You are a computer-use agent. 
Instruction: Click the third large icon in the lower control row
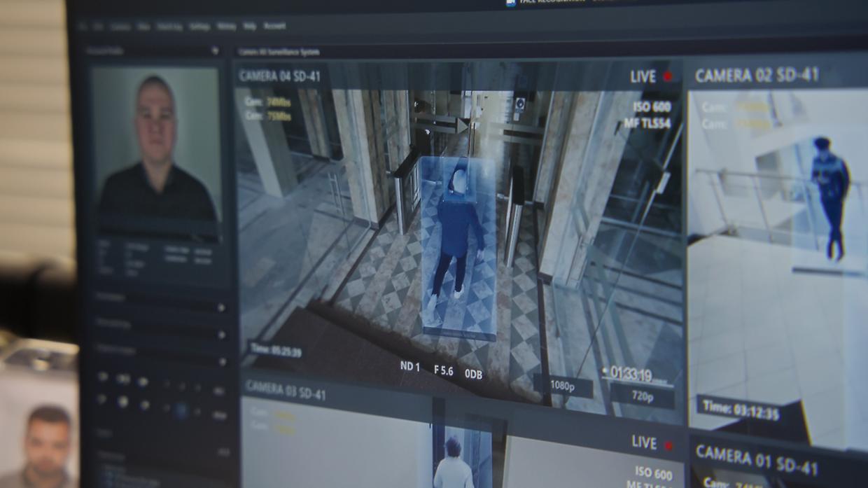(144, 405)
